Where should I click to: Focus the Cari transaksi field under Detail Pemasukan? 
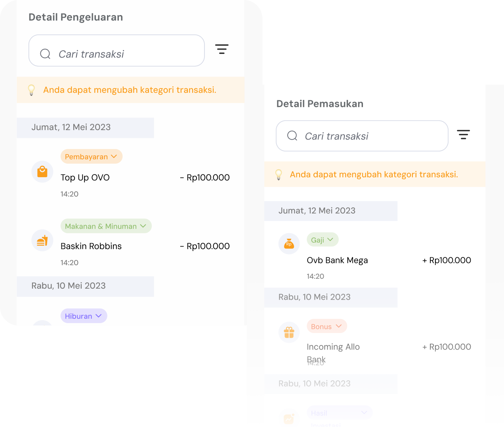pos(362,136)
